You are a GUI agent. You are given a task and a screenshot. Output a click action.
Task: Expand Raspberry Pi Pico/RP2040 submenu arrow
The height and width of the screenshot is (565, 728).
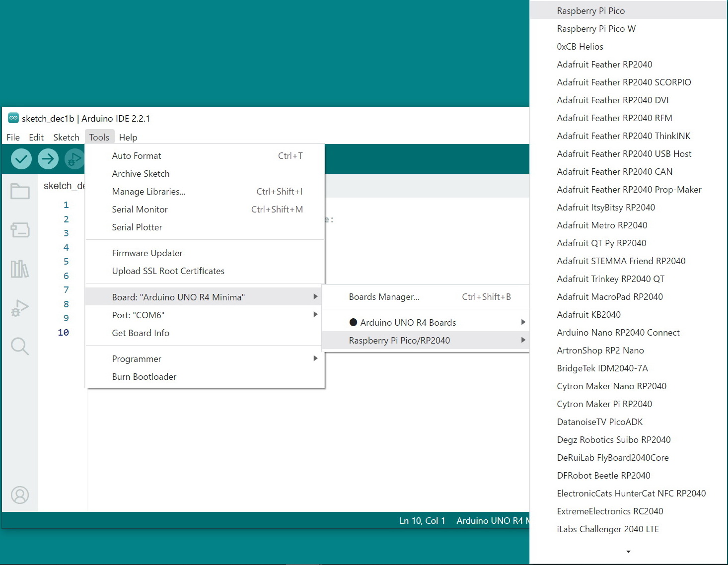pos(523,340)
